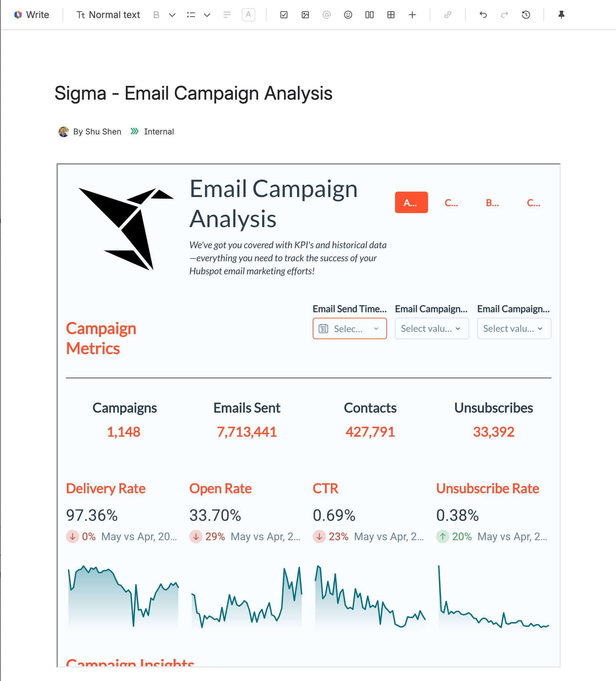Open the emoji picker
The width and height of the screenshot is (616, 681).
click(x=348, y=15)
